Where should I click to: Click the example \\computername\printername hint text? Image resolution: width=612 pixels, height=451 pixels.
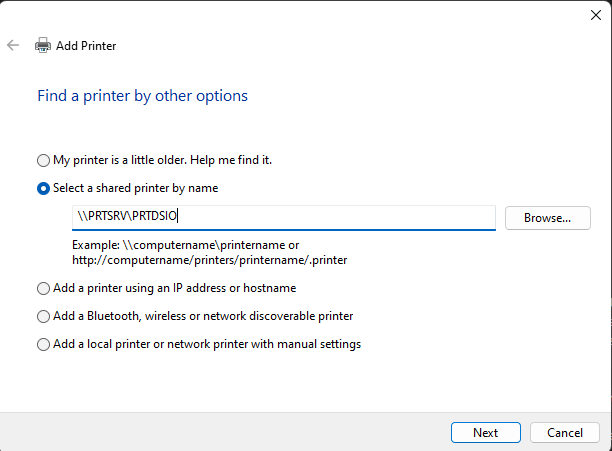point(185,244)
